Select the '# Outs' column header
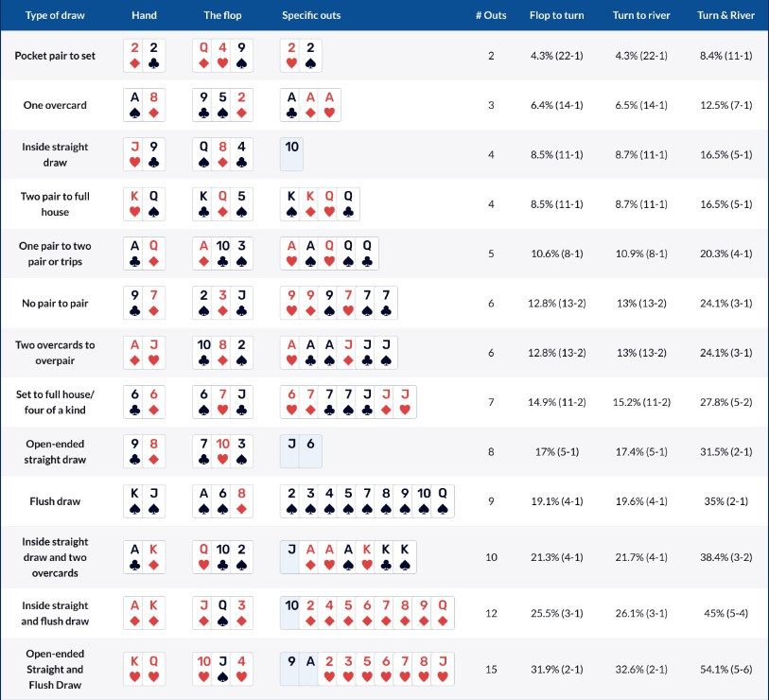The width and height of the screenshot is (769, 700). 491,15
